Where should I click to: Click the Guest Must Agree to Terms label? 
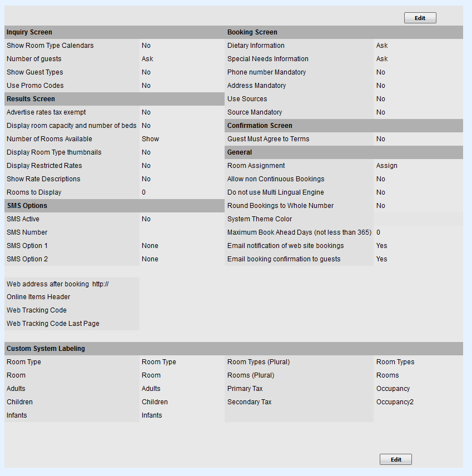click(269, 139)
